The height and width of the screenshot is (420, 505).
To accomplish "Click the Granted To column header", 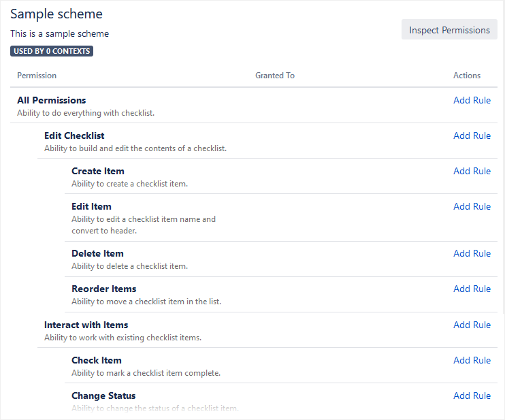I will 275,76.
